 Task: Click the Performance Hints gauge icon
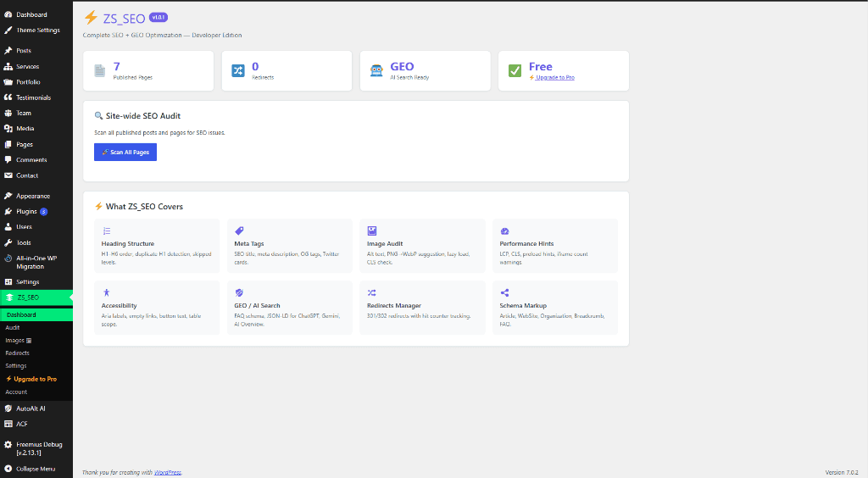coord(505,231)
